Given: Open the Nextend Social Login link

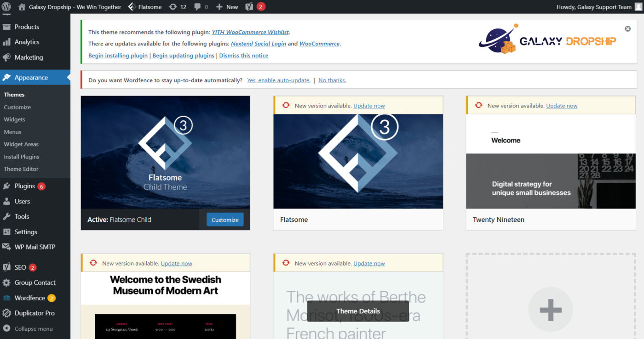Looking at the screenshot, I should [258, 44].
